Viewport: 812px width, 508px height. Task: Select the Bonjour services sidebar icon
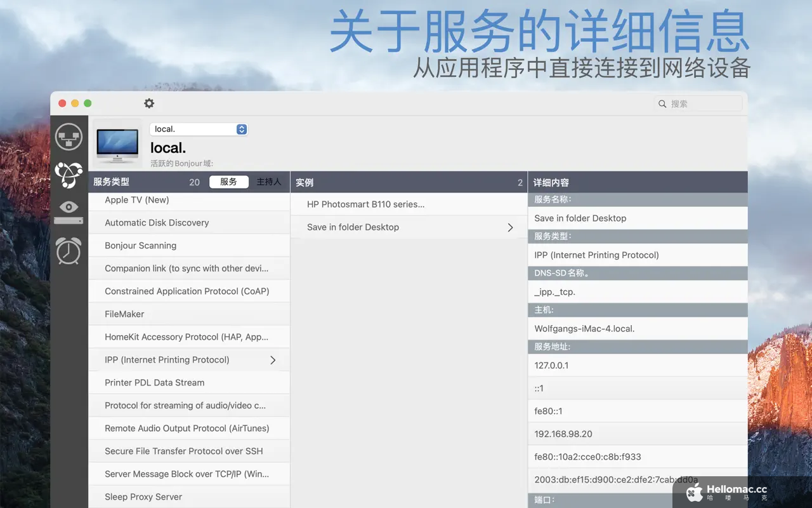[x=69, y=175]
